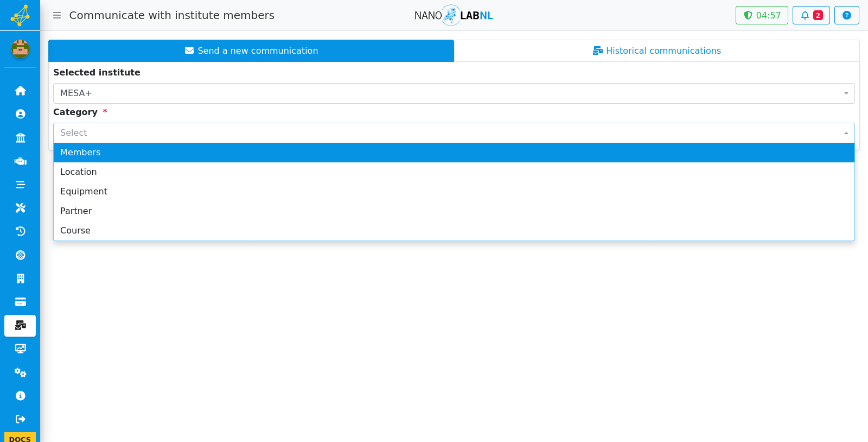Open the notifications bell button

point(811,15)
